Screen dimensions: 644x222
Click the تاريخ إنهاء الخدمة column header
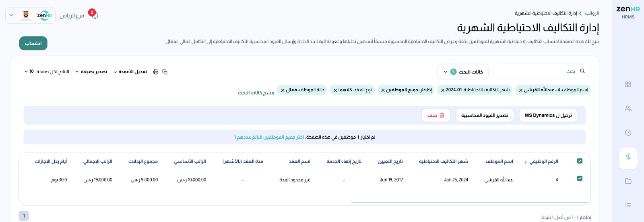pyautogui.click(x=344, y=161)
